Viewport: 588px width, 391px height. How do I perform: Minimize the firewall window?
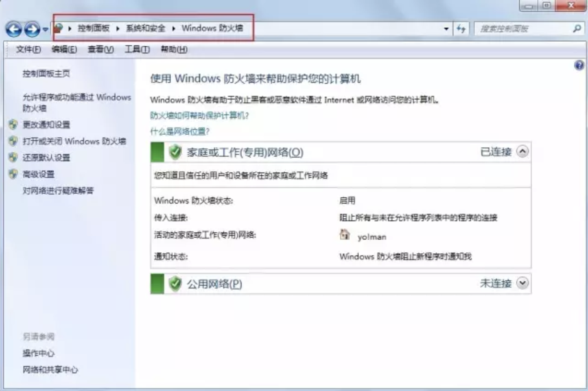click(x=528, y=5)
